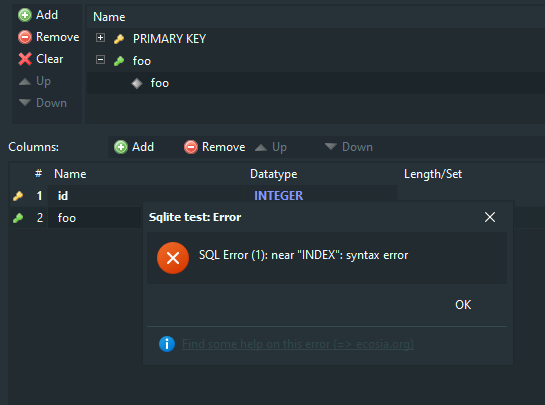Select the PRIMARY KEY yellow key icon
Viewport: 545px width, 405px height.
point(119,39)
